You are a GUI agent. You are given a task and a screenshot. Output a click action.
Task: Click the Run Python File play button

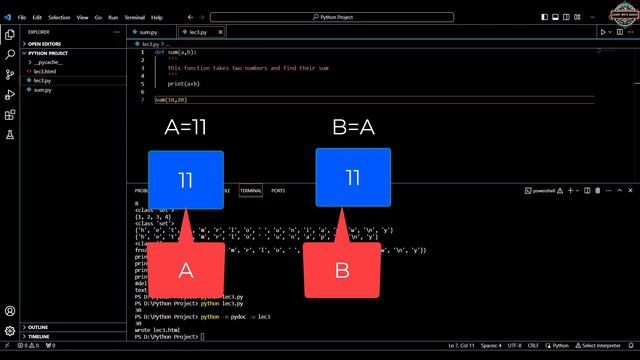(602, 32)
